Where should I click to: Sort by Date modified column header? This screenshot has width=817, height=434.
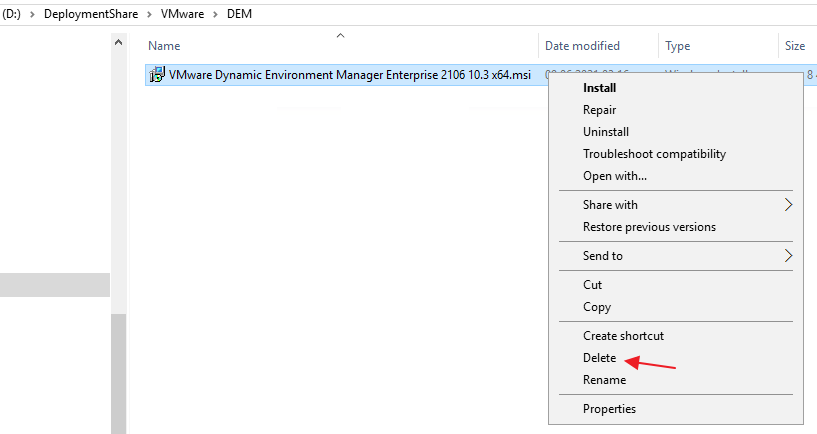582,46
